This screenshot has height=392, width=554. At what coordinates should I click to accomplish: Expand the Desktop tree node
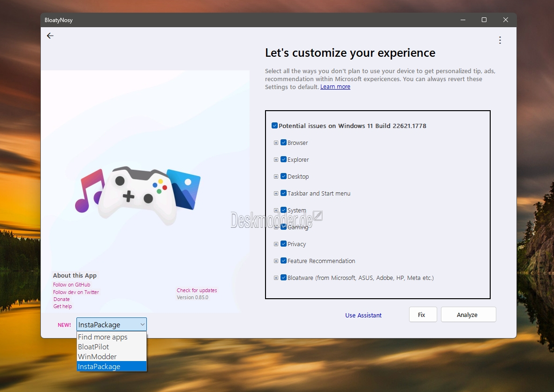276,177
